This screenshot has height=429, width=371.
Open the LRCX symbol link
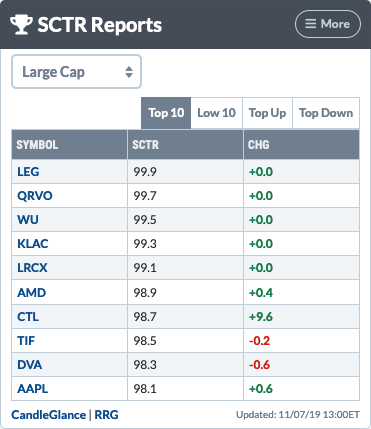(32, 268)
